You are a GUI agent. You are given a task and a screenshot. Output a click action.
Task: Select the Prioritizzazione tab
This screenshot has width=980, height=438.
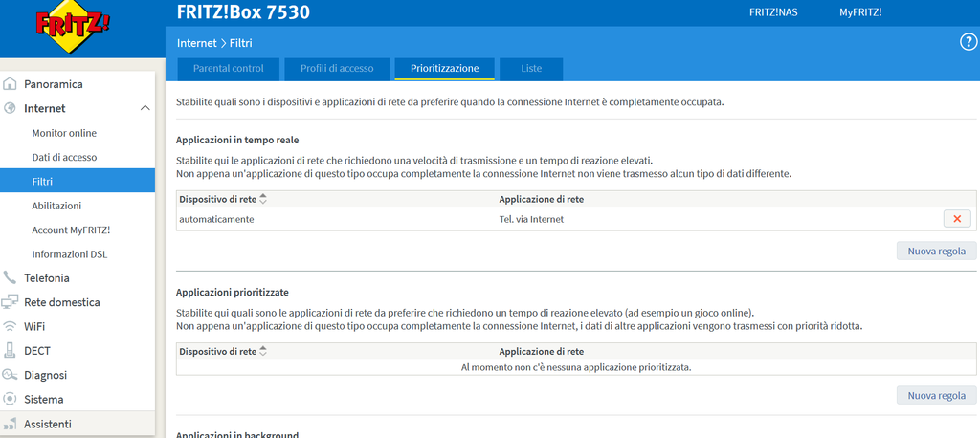point(444,69)
